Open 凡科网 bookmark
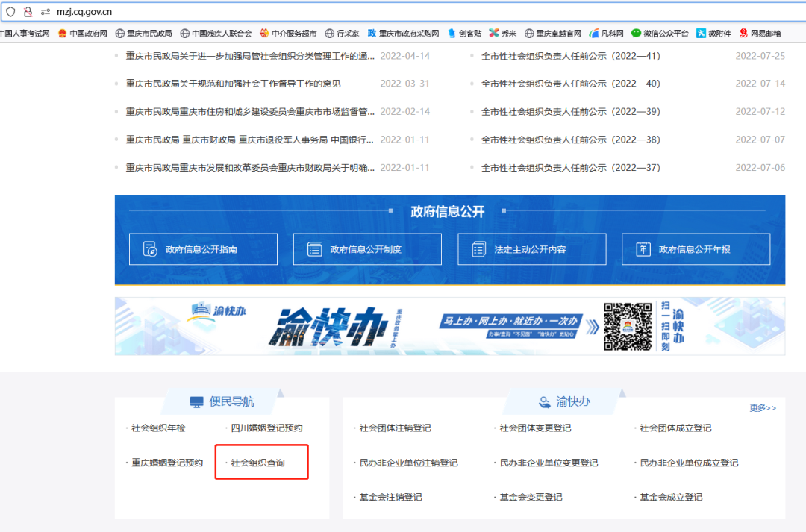The image size is (806, 532). [x=606, y=34]
